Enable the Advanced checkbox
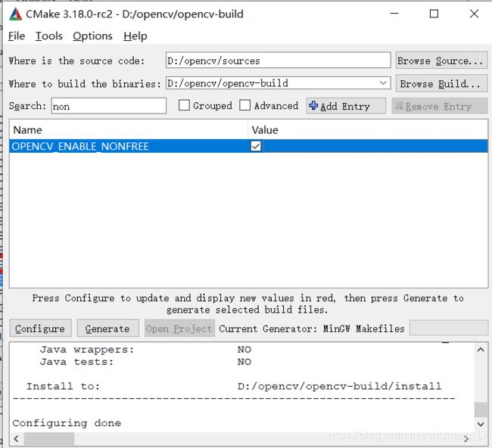This screenshot has width=492, height=448. click(x=244, y=105)
